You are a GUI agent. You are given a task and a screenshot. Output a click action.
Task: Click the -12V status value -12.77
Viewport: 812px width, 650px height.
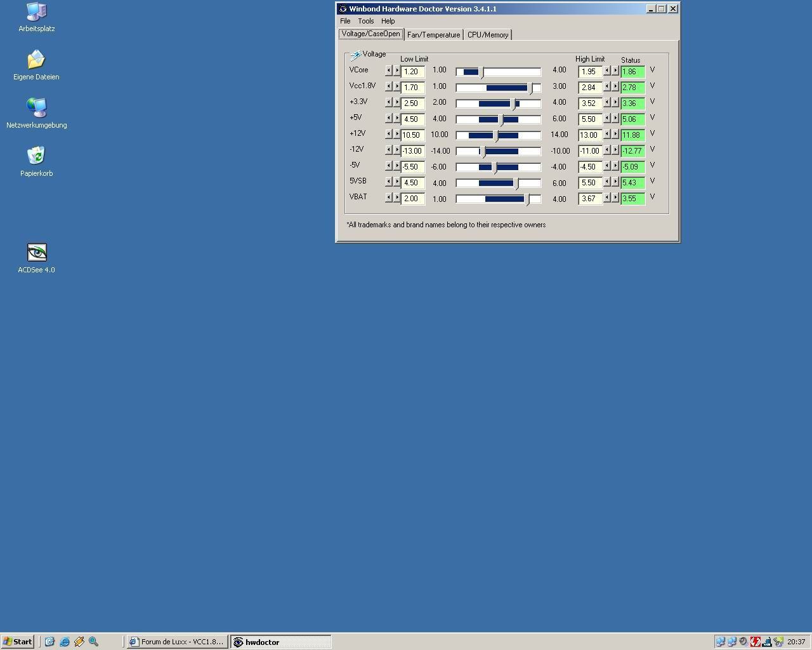[633, 151]
